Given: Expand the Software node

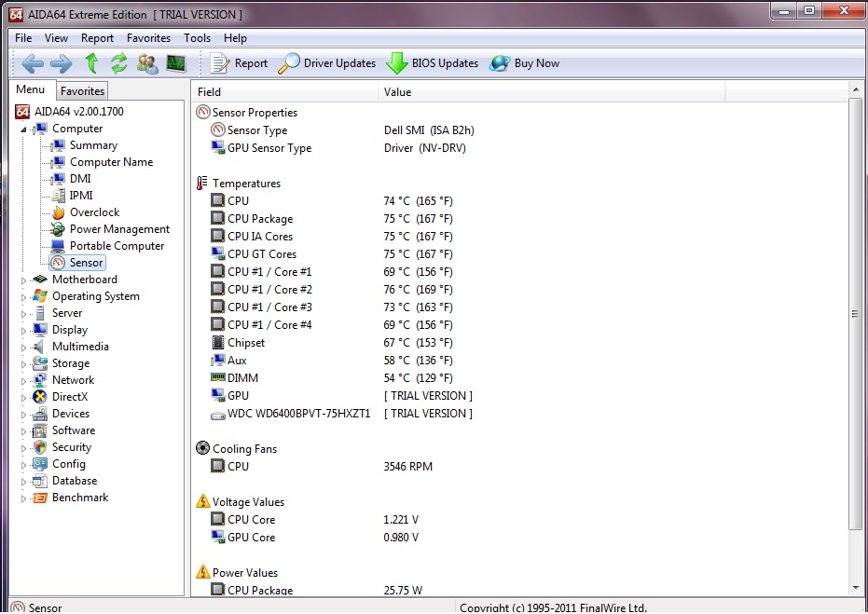Looking at the screenshot, I should point(23,431).
